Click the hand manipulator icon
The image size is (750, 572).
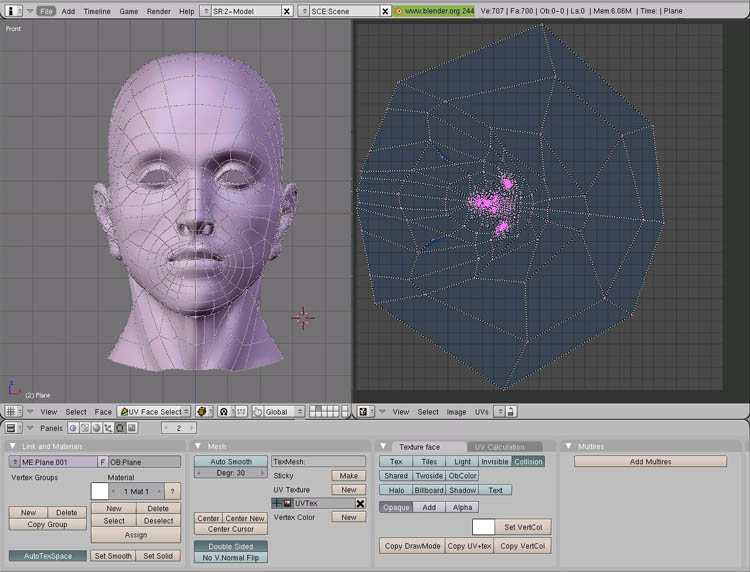(x=258, y=411)
